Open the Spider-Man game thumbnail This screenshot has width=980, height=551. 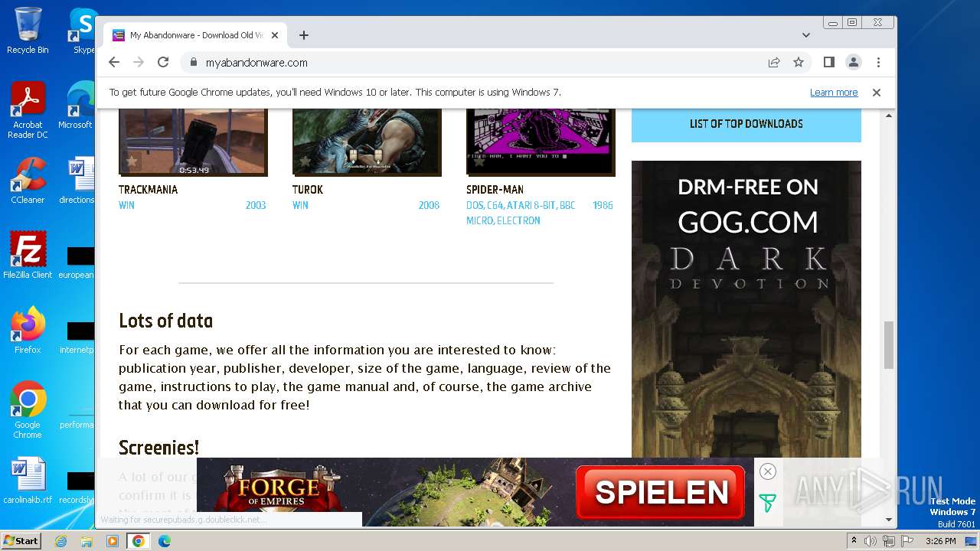[x=541, y=142]
